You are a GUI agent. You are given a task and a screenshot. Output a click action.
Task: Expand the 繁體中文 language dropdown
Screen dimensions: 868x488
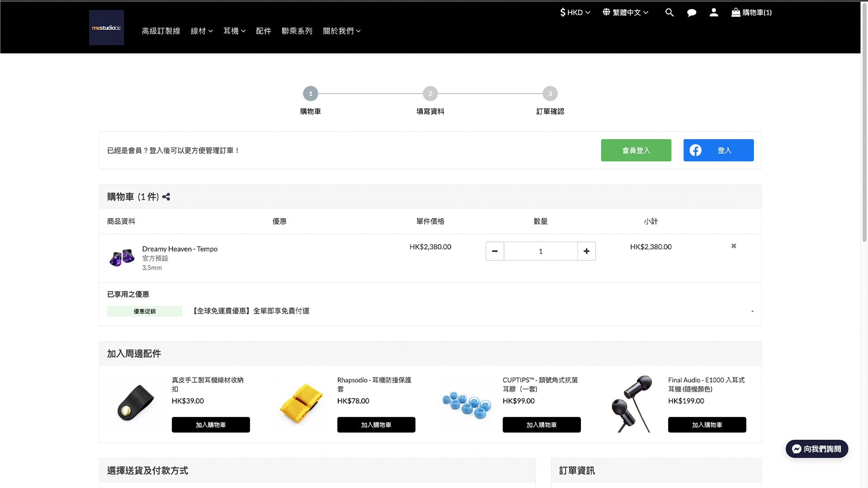tap(626, 13)
